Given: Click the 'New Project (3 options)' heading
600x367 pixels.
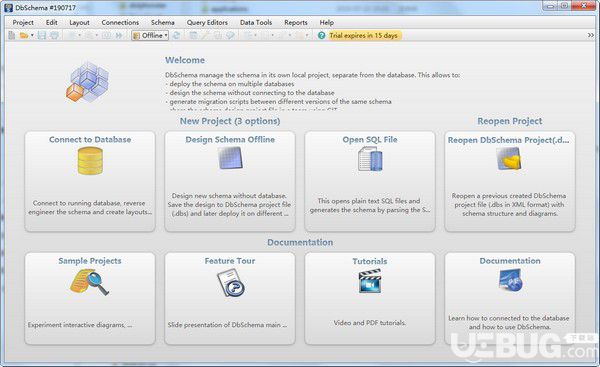Looking at the screenshot, I should (x=230, y=121).
